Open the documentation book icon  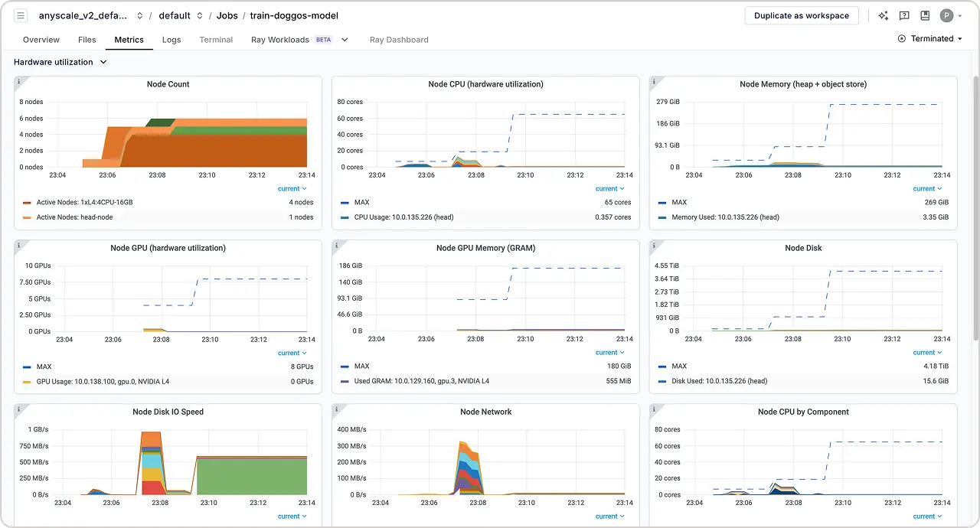pyautogui.click(x=926, y=15)
